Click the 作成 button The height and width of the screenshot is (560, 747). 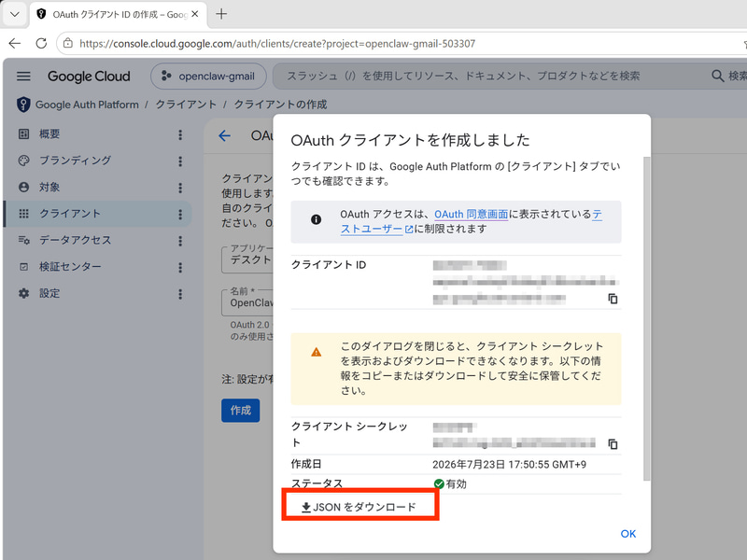[x=241, y=411]
